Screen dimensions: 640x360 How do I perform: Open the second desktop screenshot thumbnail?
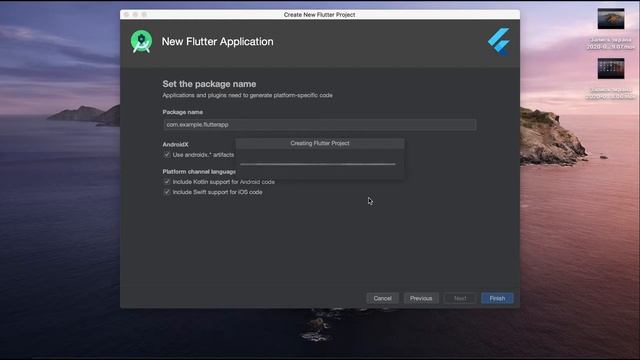[611, 68]
